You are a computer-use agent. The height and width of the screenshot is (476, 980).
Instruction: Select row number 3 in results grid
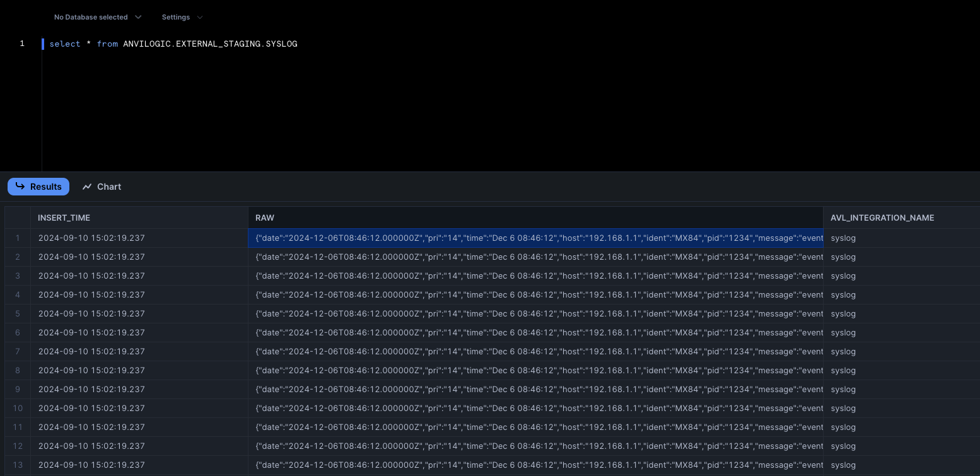coord(18,276)
